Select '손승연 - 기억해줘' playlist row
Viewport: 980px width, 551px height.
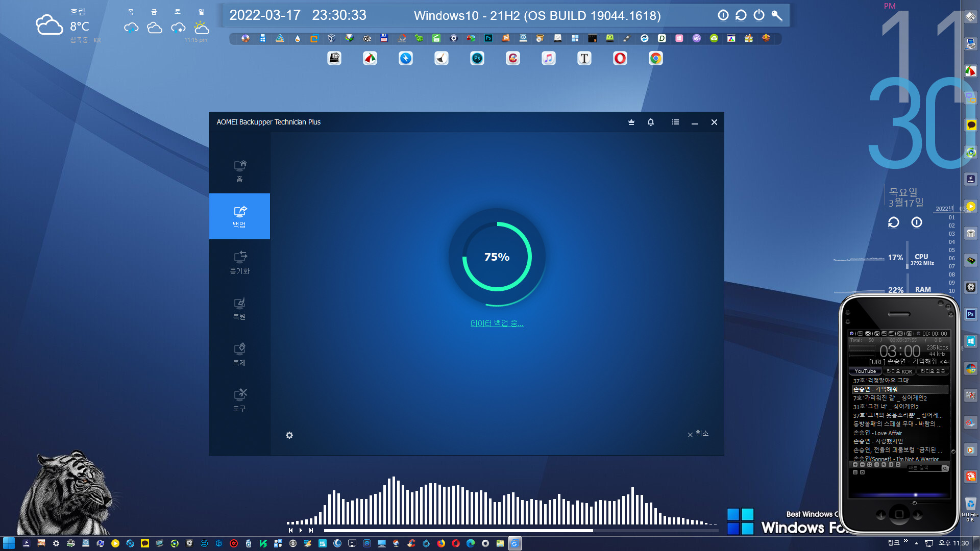900,389
